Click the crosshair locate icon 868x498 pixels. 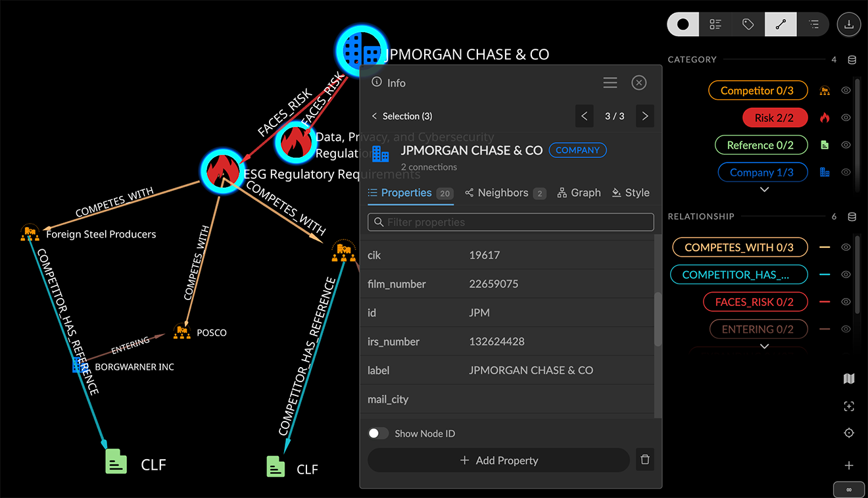coord(849,433)
